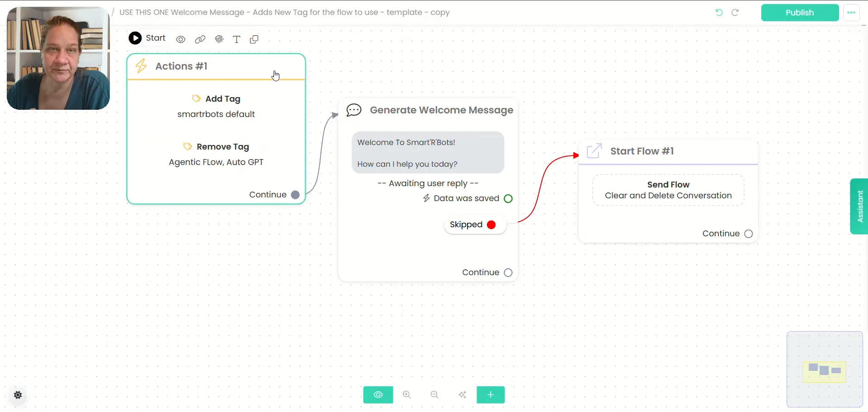868x412 pixels.
Task: Select the Actions #1 node title
Action: (x=181, y=66)
